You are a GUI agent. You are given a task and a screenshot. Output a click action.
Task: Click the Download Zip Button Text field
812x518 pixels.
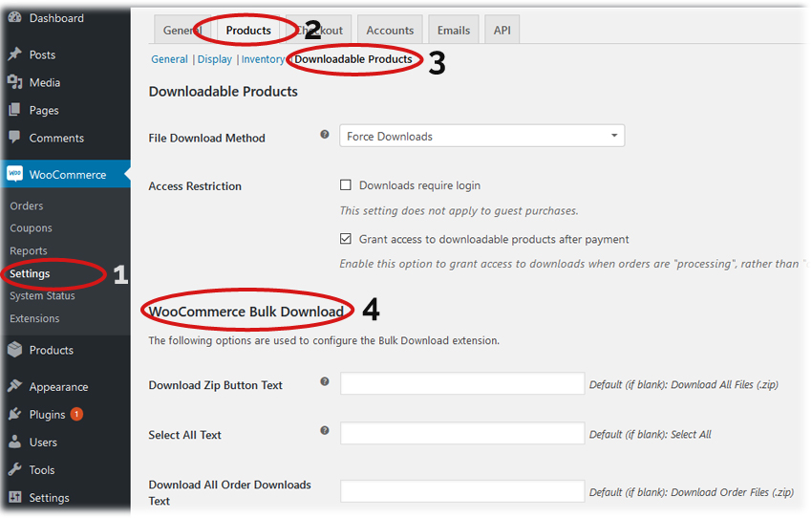[462, 384]
